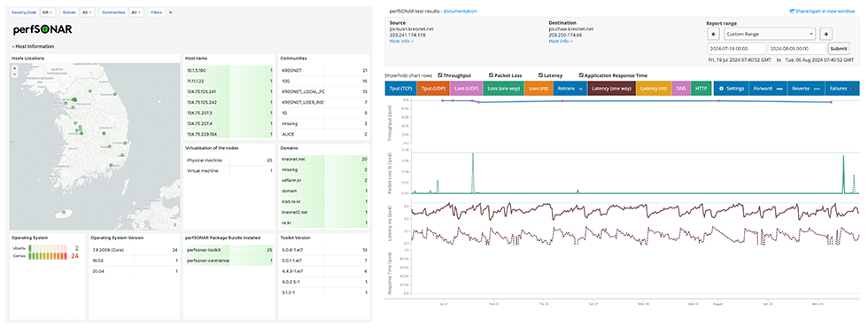
Task: Select the Tput (UDP) tab
Action: pos(432,88)
